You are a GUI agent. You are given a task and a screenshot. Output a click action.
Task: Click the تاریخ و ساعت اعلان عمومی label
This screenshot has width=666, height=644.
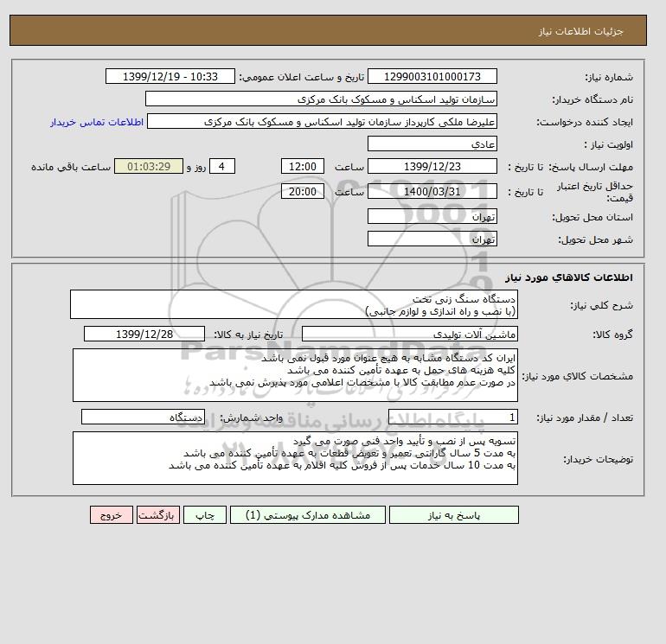click(x=301, y=77)
